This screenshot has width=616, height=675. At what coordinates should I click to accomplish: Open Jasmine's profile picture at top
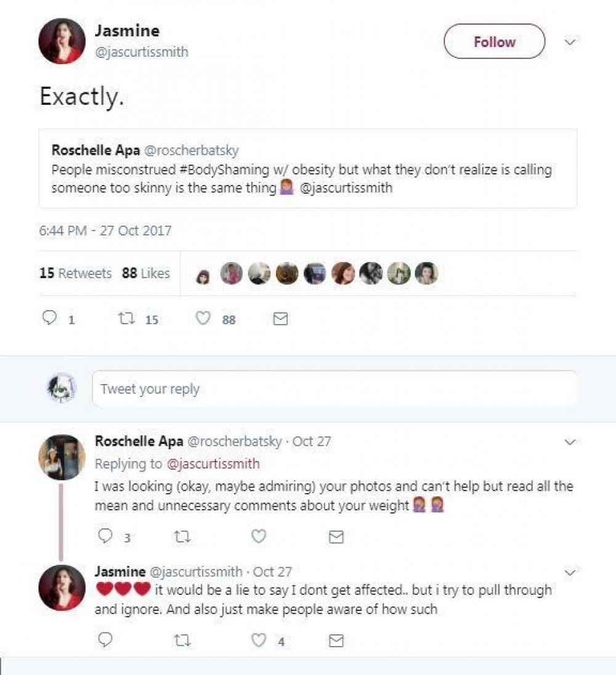point(62,41)
